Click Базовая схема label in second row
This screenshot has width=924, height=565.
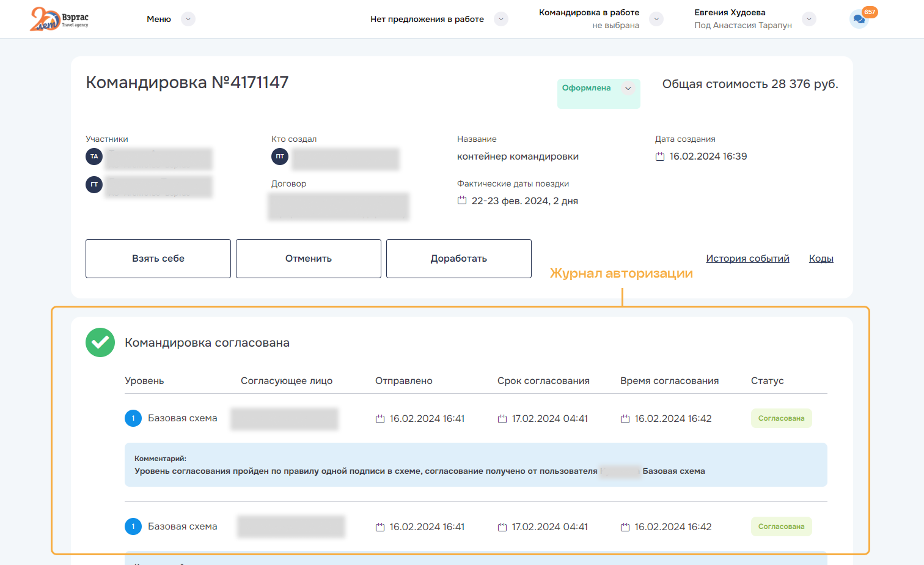click(x=183, y=526)
